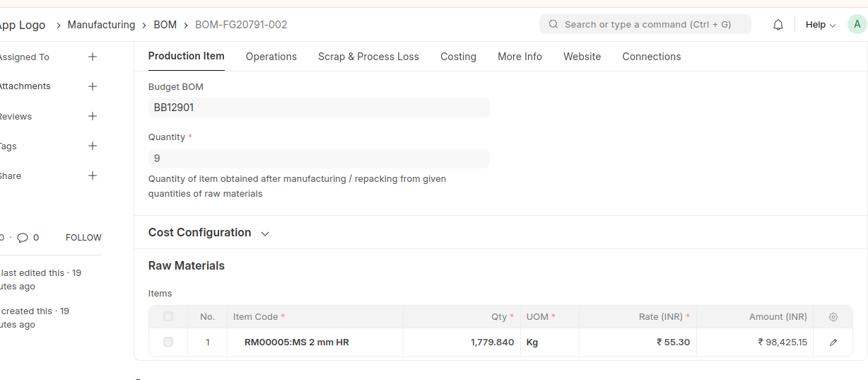868x380 pixels.
Task: Edit row 1 using pencil icon
Action: pos(833,342)
